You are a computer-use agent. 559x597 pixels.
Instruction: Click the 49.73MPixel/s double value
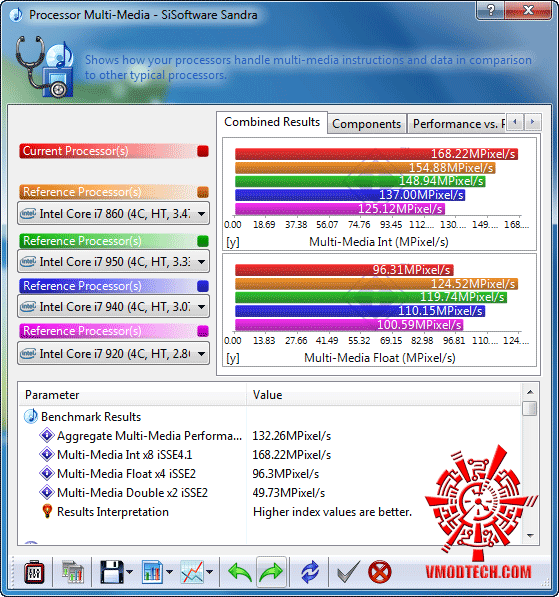[289, 493]
